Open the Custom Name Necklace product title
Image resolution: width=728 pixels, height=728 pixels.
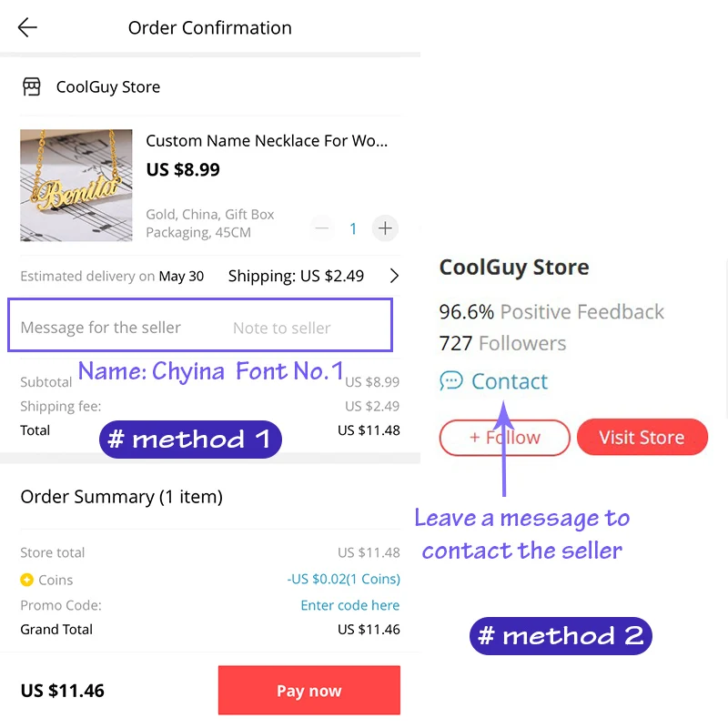[267, 141]
